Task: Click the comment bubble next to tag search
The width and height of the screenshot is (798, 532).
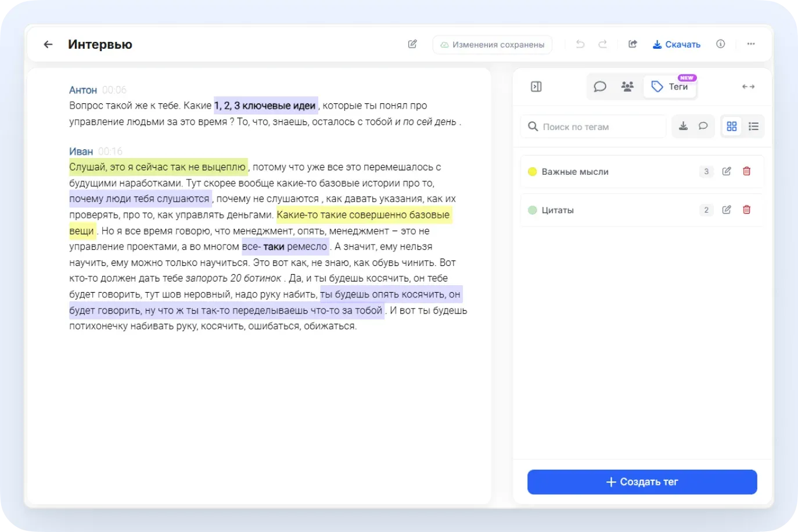Action: [703, 126]
